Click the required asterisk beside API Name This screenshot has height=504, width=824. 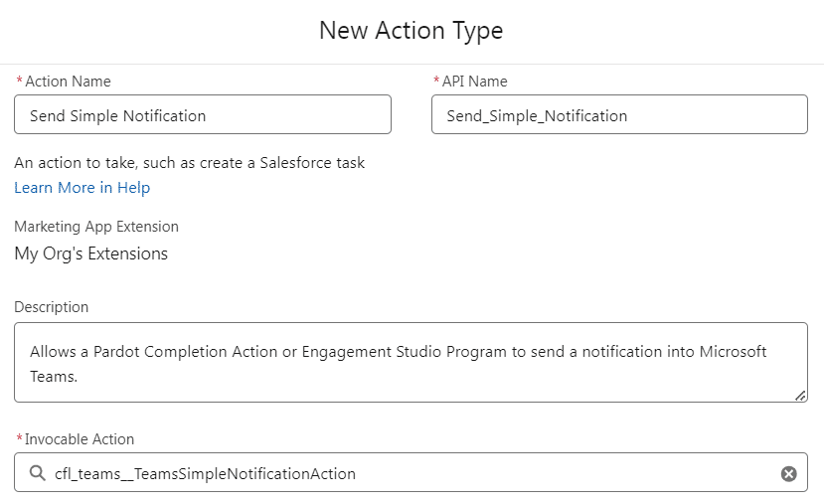coord(436,80)
